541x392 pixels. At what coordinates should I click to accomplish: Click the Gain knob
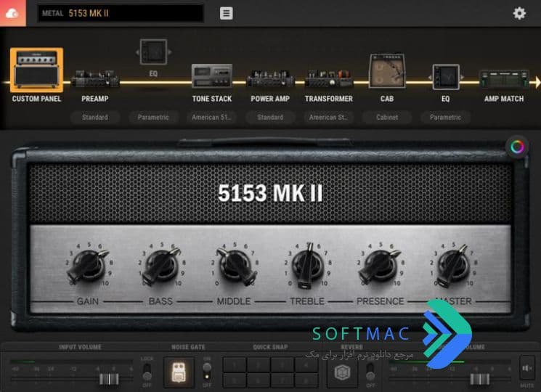tap(88, 266)
